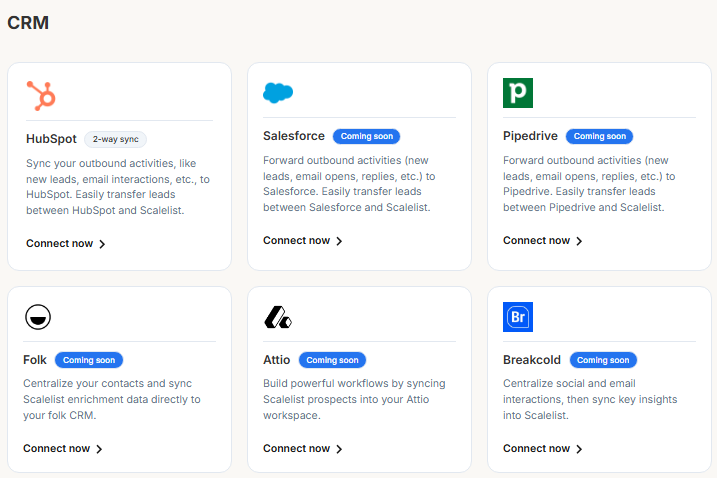Click the Breakcold card title
This screenshot has width=717, height=478.
(532, 360)
